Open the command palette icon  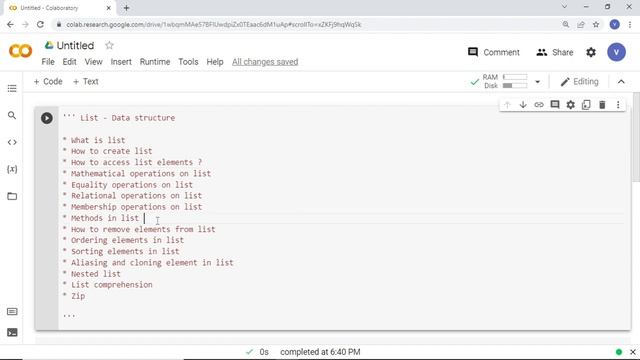pos(12,312)
